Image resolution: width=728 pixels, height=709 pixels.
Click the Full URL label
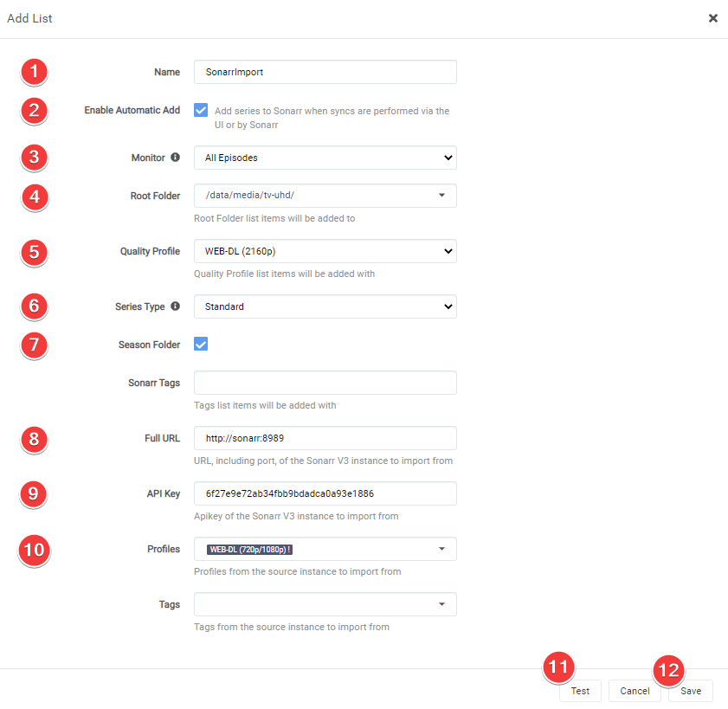(162, 438)
